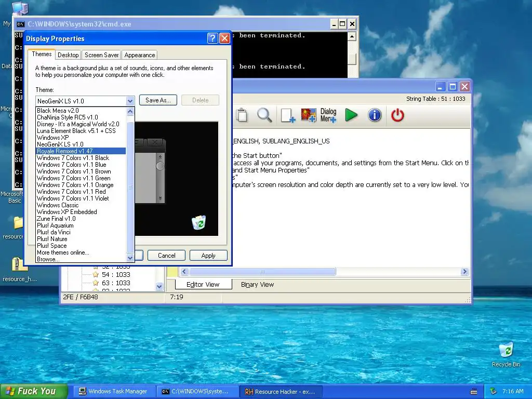Click the preview Recycle Bin icon
The image size is (532, 399).
pos(199,222)
